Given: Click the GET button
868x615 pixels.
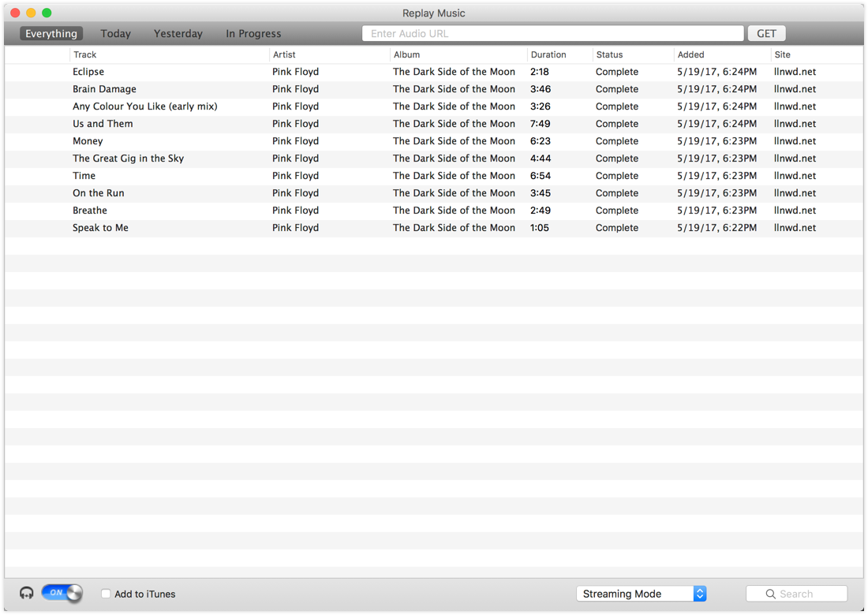Looking at the screenshot, I should [x=766, y=33].
